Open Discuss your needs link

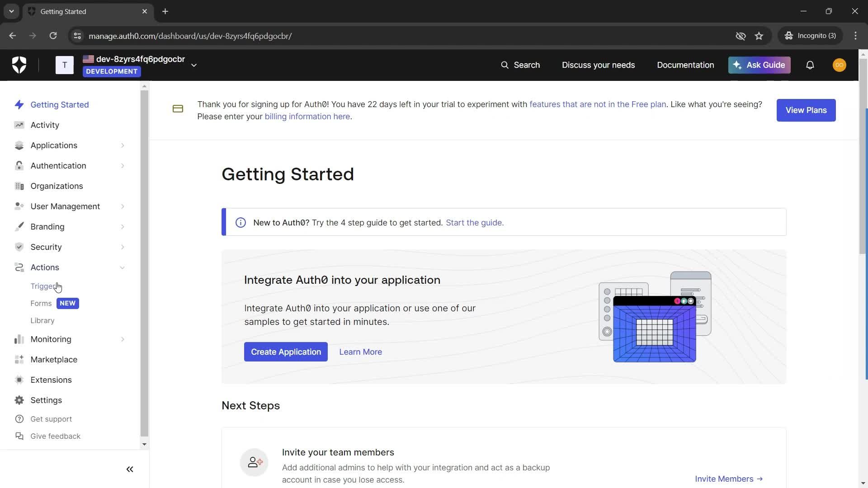point(598,65)
